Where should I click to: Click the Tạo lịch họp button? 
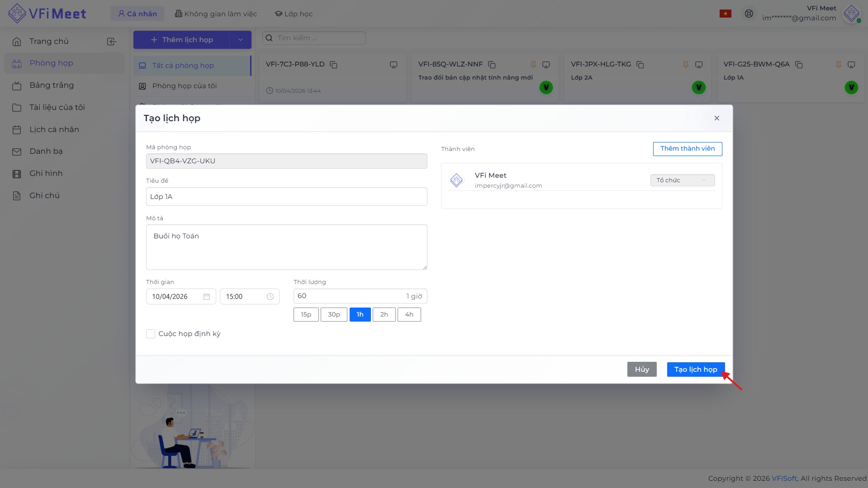[695, 370]
